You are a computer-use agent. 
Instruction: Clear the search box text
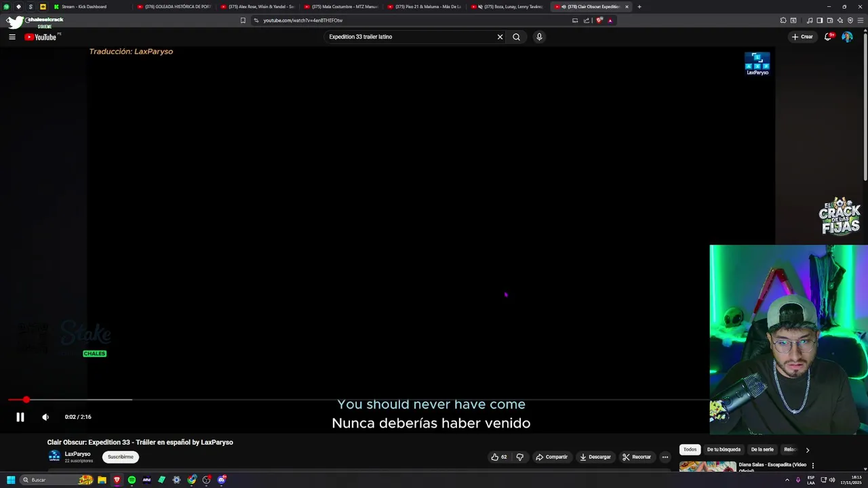pyautogui.click(x=500, y=37)
